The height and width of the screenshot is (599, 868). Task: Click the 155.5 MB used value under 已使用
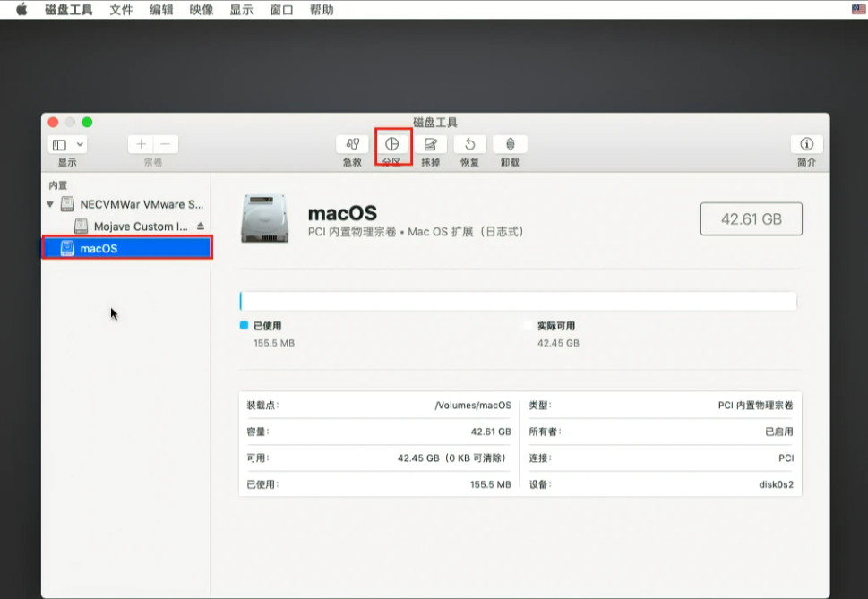(x=274, y=343)
